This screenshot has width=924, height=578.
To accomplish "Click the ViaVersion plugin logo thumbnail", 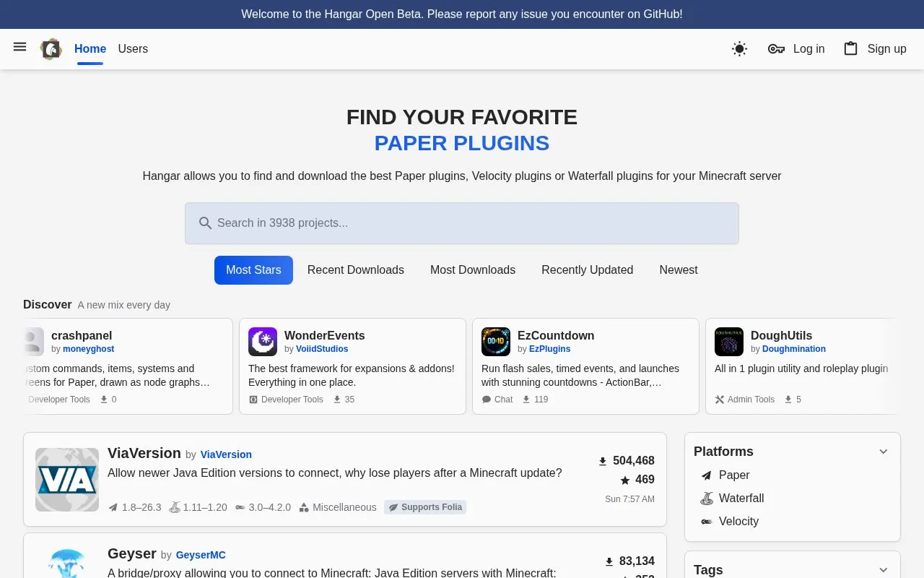I will pyautogui.click(x=67, y=480).
